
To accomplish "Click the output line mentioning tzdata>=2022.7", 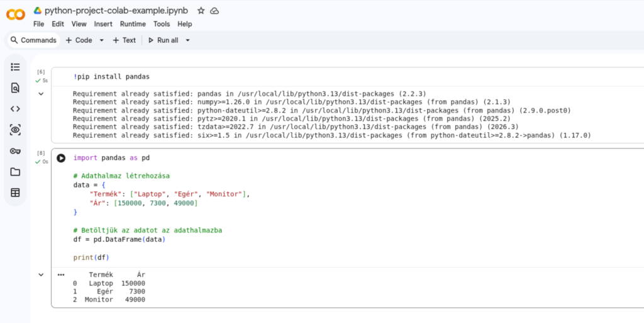I will tap(296, 127).
